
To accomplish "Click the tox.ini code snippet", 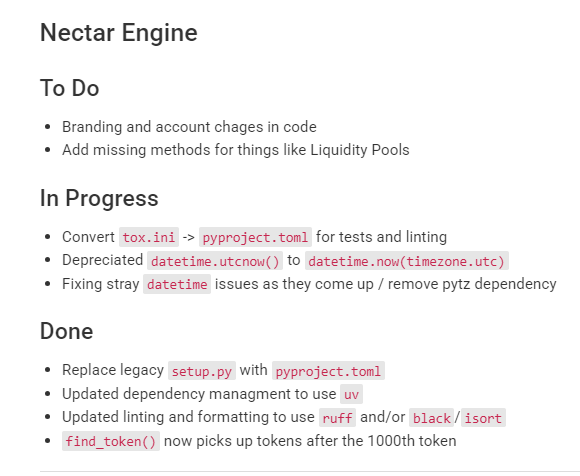I will click(x=149, y=237).
